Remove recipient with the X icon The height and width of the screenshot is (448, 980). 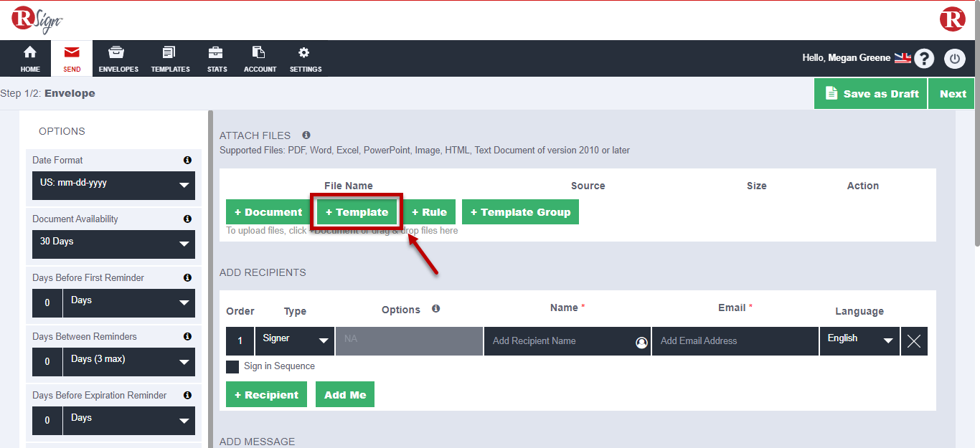(913, 341)
